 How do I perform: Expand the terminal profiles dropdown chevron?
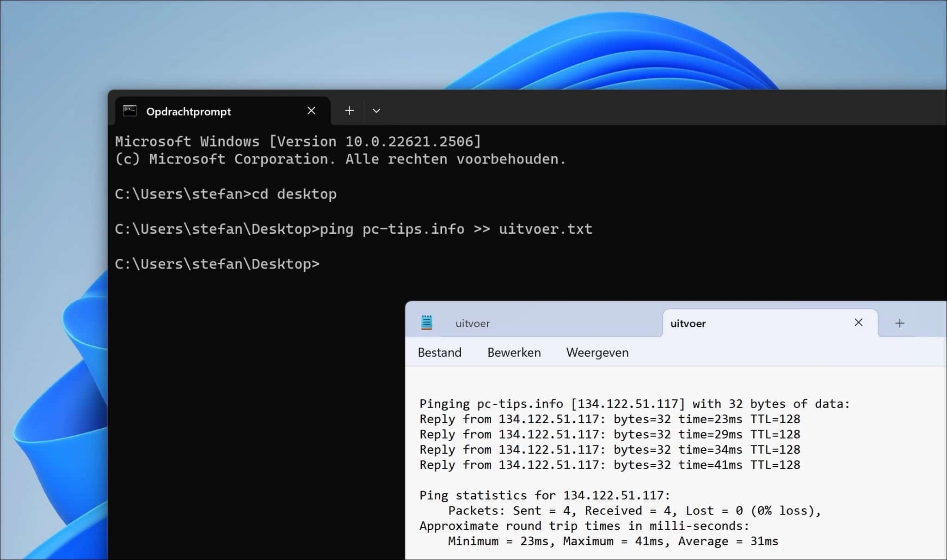(376, 111)
